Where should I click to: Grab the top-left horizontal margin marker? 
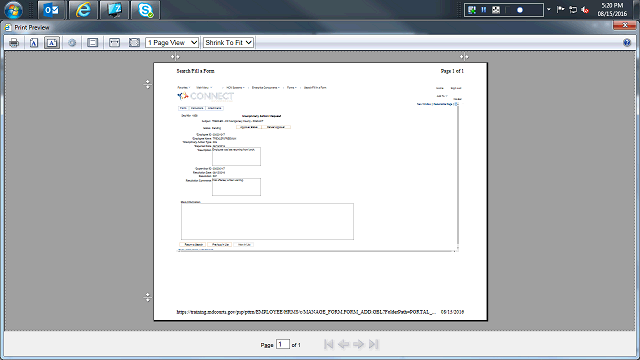tap(175, 57)
